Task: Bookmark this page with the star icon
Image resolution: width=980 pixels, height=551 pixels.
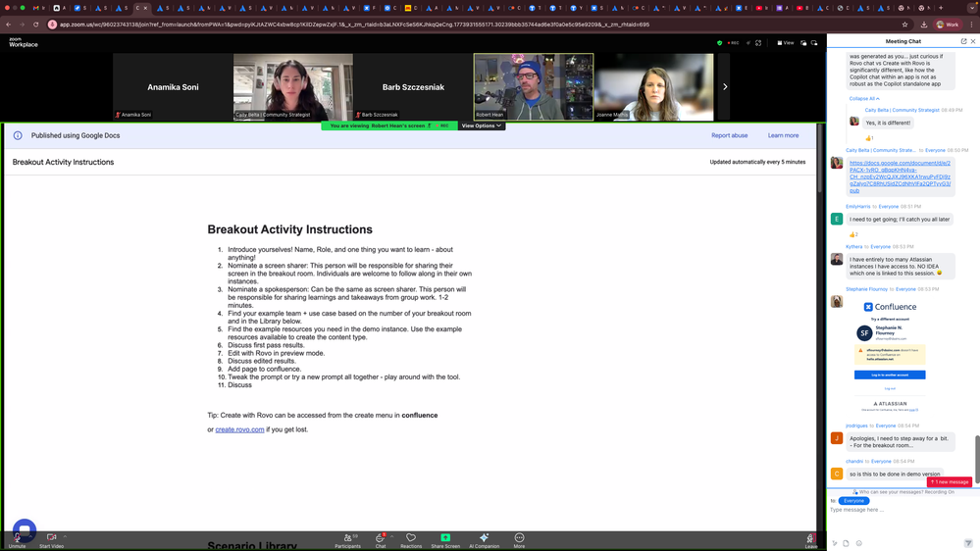Action: coord(904,25)
